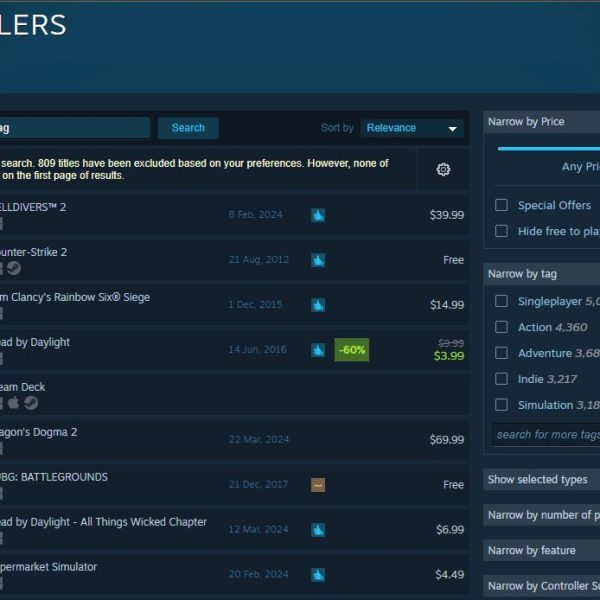Check the Action tag filter
This screenshot has height=600, width=600.
point(501,327)
